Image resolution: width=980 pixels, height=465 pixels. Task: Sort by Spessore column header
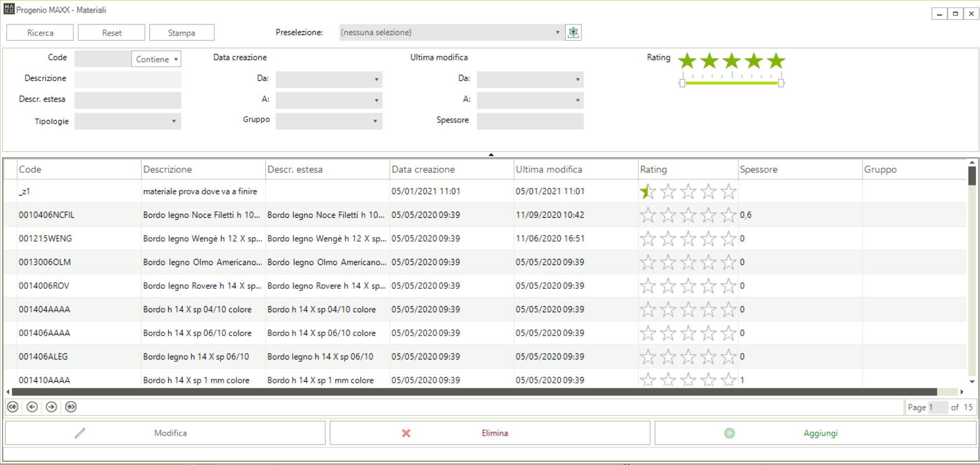pos(800,169)
